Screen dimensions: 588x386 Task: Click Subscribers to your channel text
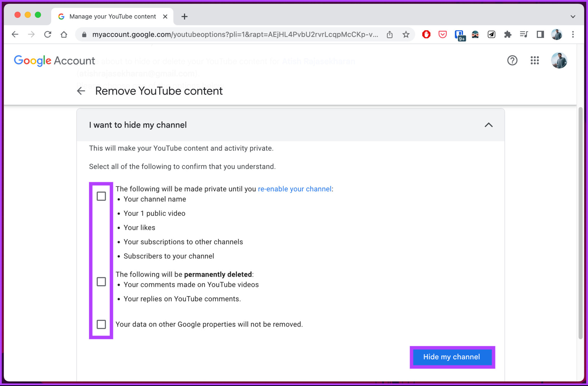coord(169,256)
